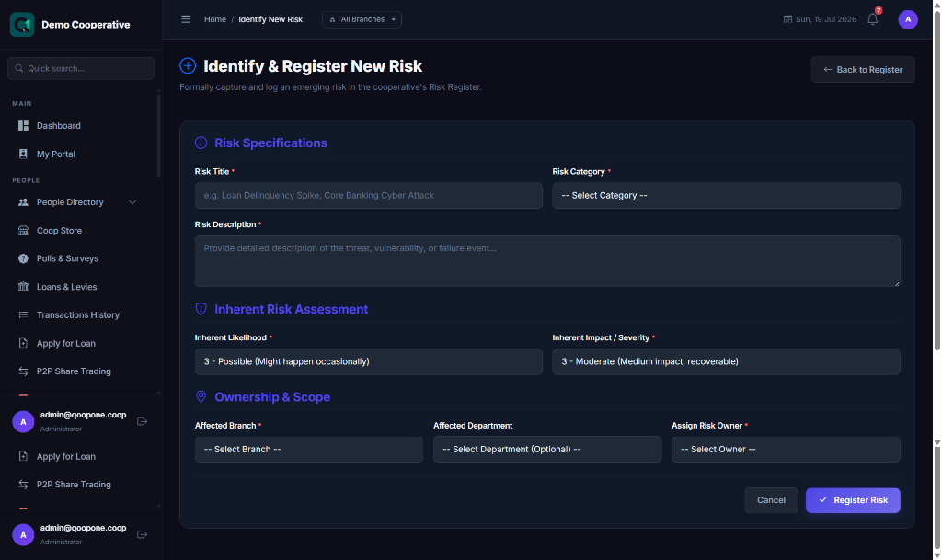
Task: Click the info icon next to Risk Specifications
Action: 201,143
